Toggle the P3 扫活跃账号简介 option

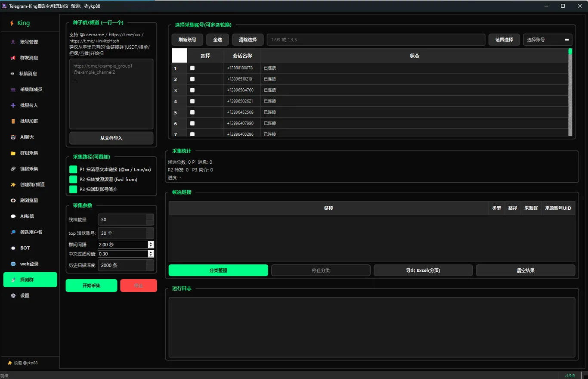click(73, 189)
